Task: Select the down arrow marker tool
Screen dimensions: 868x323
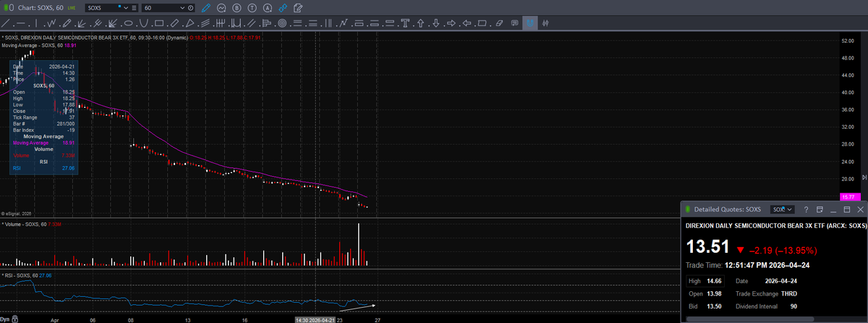Action: pos(436,24)
